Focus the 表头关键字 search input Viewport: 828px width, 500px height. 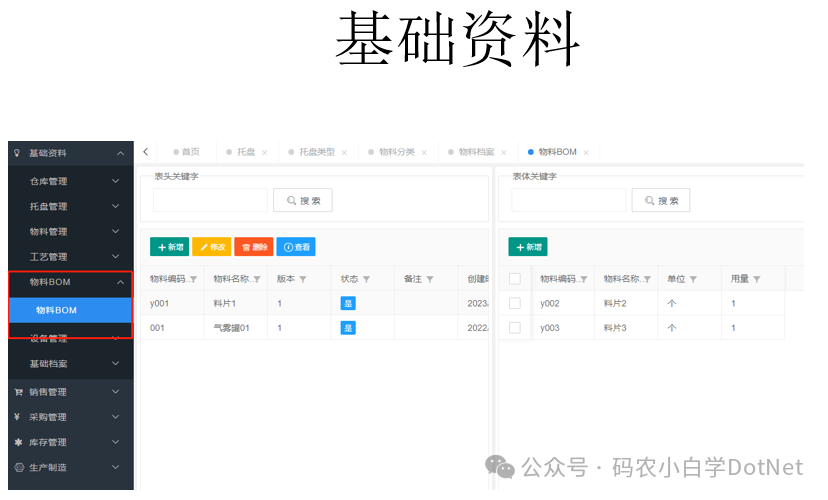click(211, 201)
